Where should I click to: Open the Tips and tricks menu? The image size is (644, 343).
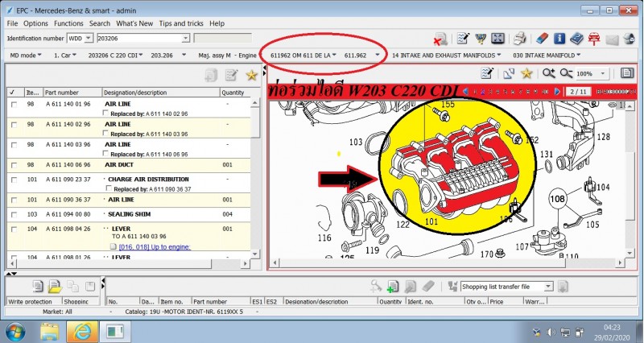(181, 23)
